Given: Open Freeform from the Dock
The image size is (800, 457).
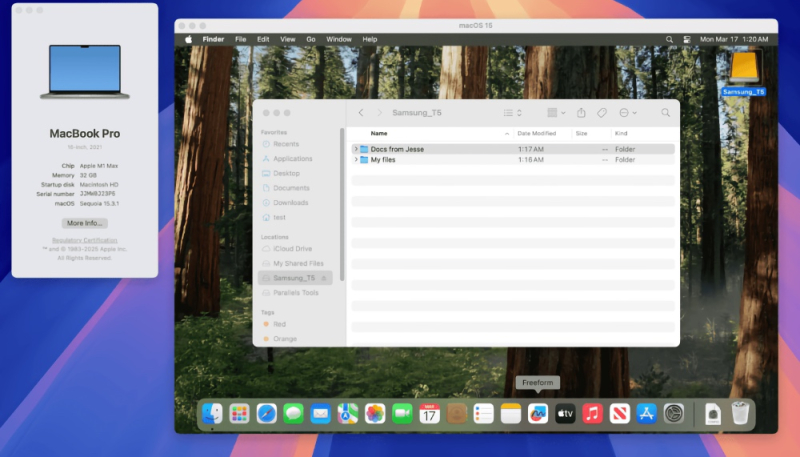Looking at the screenshot, I should (x=538, y=413).
